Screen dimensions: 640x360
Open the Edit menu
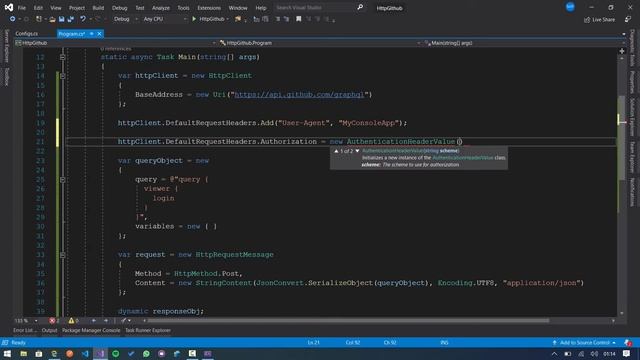coord(38,8)
